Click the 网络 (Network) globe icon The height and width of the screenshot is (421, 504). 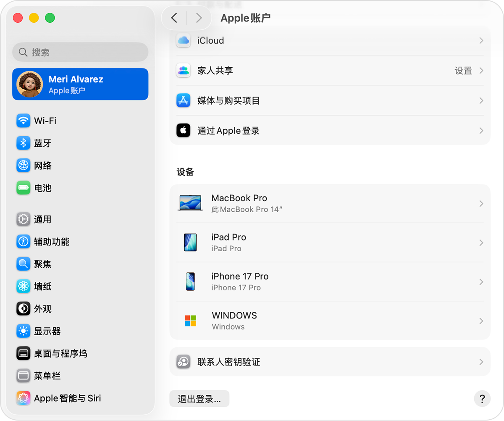click(x=23, y=166)
